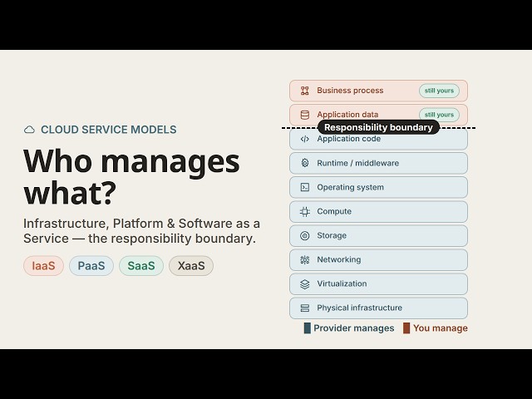Select the PaaS pill
Image resolution: width=532 pixels, height=399 pixels.
click(91, 266)
